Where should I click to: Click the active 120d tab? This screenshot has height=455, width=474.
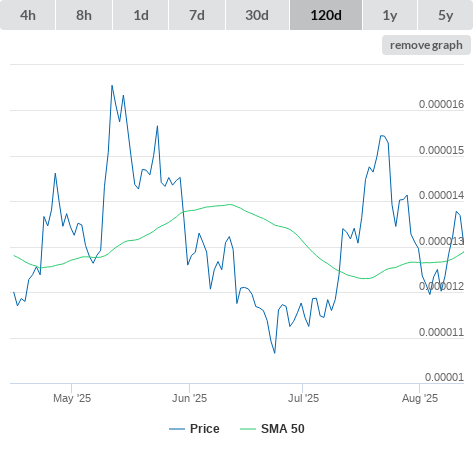pyautogui.click(x=326, y=15)
